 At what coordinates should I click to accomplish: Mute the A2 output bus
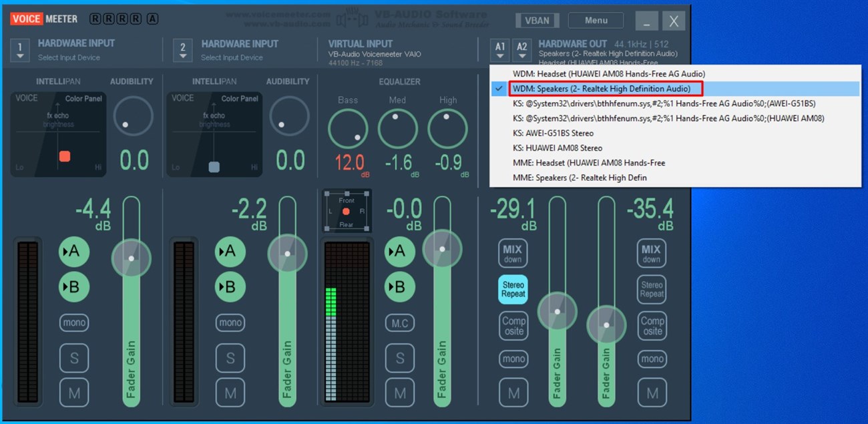tap(652, 393)
